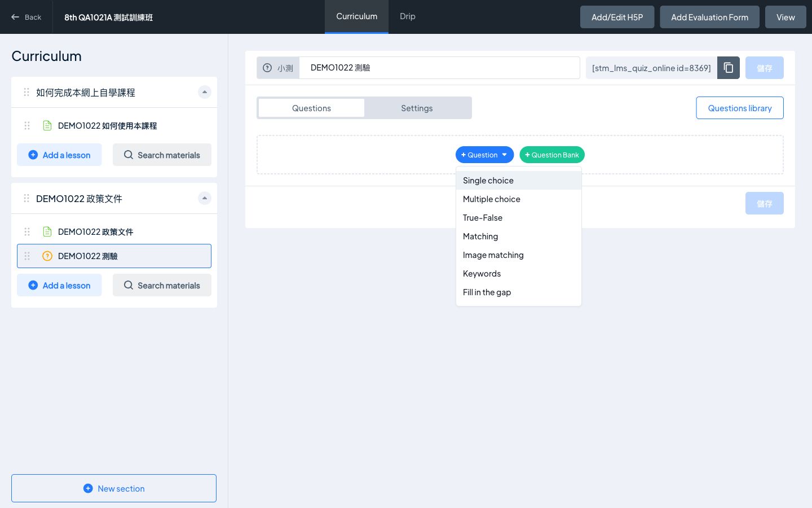Click the 儲存 button beside the shortcode
The image size is (812, 508).
coord(764,68)
